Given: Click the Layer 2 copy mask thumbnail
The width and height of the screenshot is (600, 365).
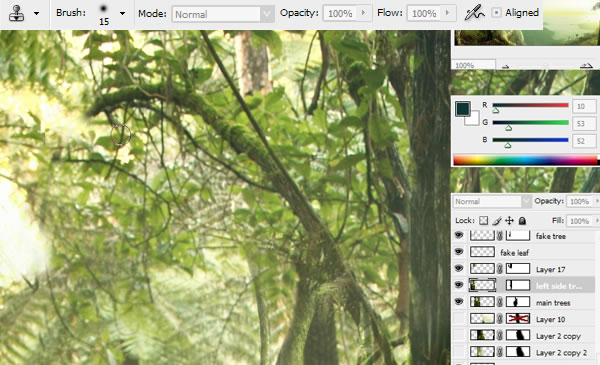Looking at the screenshot, I should 518,335.
